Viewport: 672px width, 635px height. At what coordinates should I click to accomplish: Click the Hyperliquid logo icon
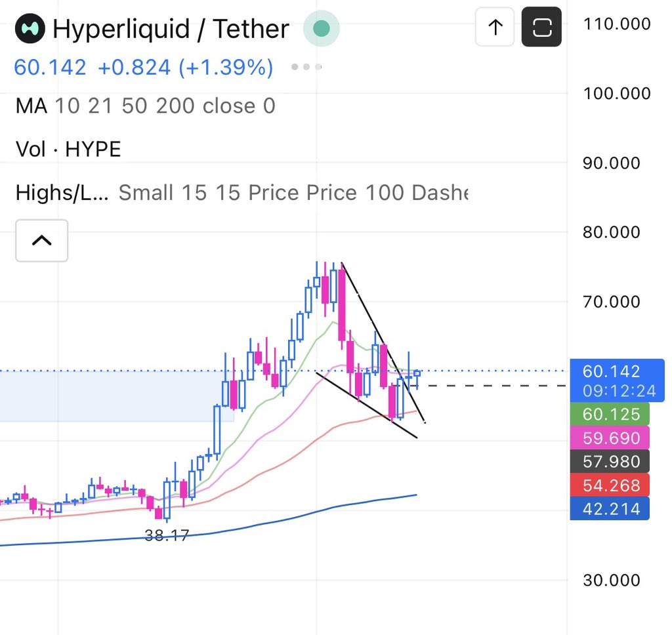[x=30, y=28]
